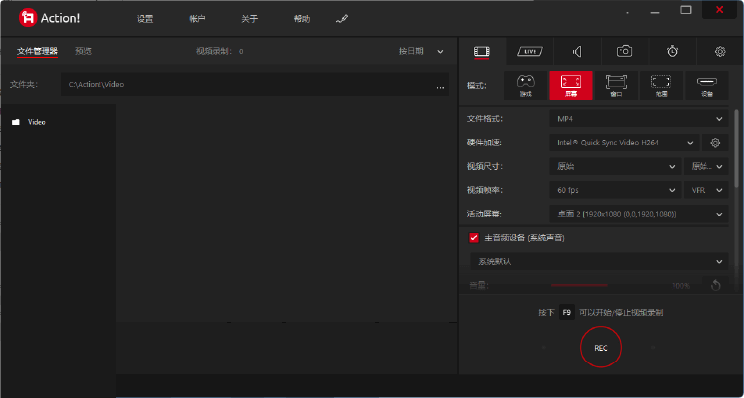Open the general settings gear tab
Screen dimensions: 744x398
coord(720,51)
